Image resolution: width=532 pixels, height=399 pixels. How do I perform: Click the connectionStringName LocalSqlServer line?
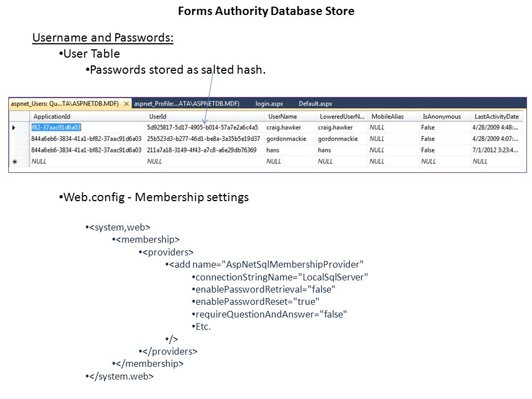click(280, 277)
